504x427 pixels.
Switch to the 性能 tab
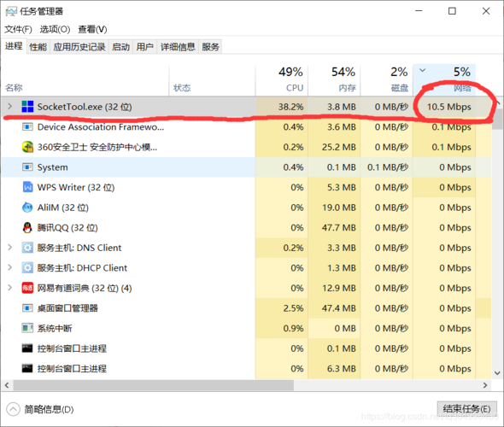tap(38, 47)
